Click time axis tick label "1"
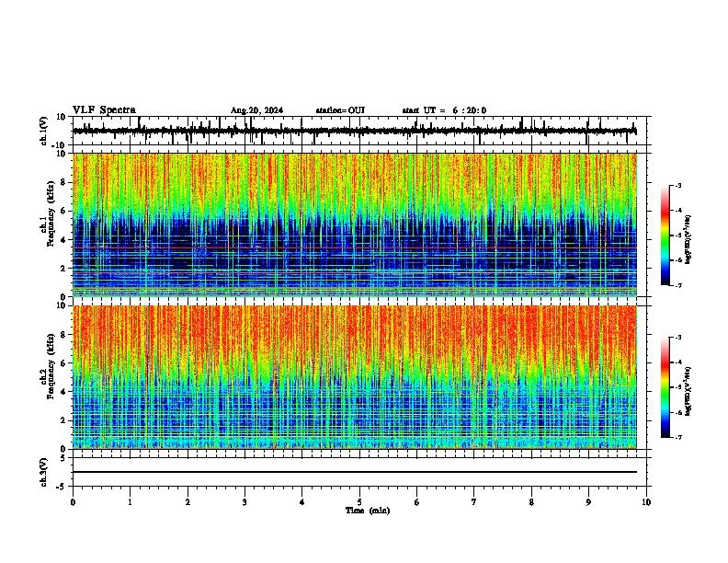The width and height of the screenshot is (728, 563). pyautogui.click(x=130, y=502)
